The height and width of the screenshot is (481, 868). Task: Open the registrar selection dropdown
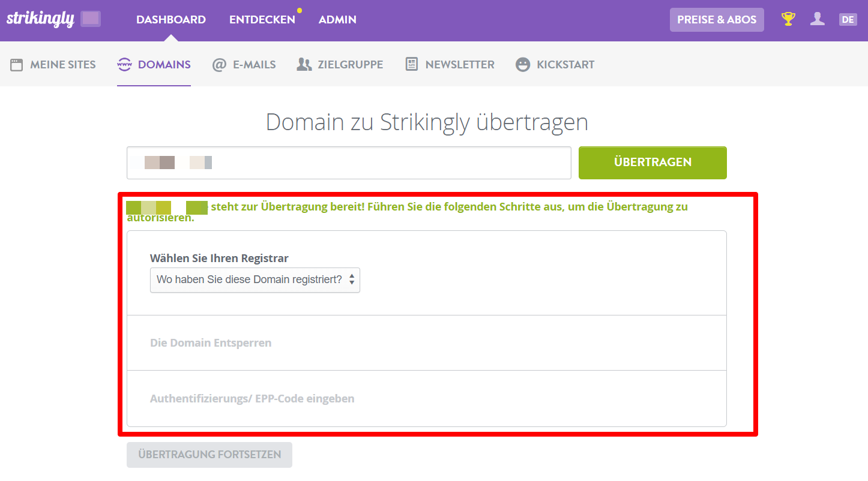click(255, 280)
